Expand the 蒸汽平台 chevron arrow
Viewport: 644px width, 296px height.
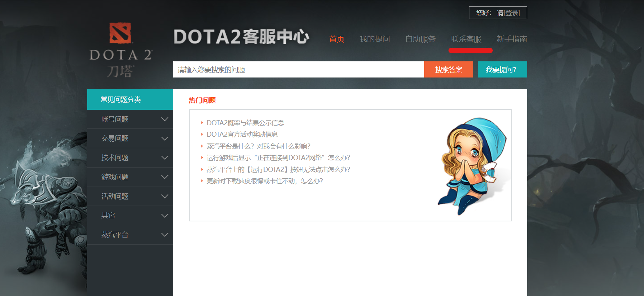165,235
